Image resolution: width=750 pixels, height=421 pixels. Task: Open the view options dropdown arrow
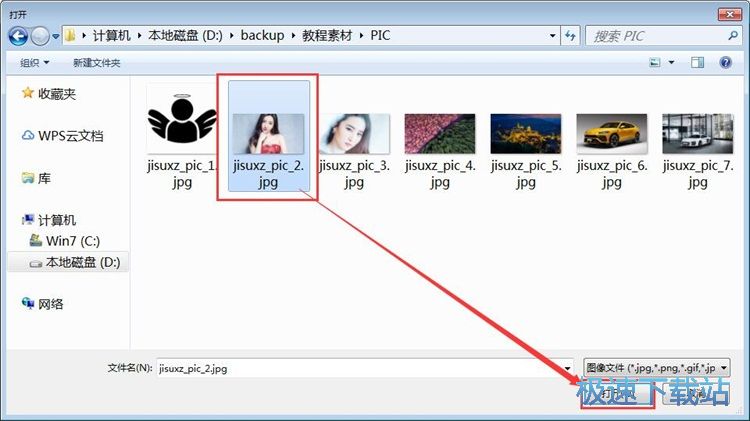(671, 63)
